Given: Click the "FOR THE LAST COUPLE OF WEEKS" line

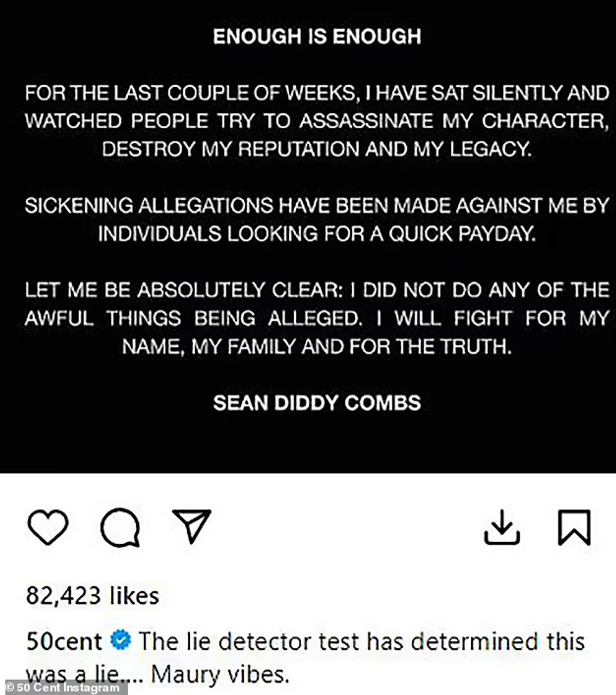Looking at the screenshot, I should pos(317,94).
